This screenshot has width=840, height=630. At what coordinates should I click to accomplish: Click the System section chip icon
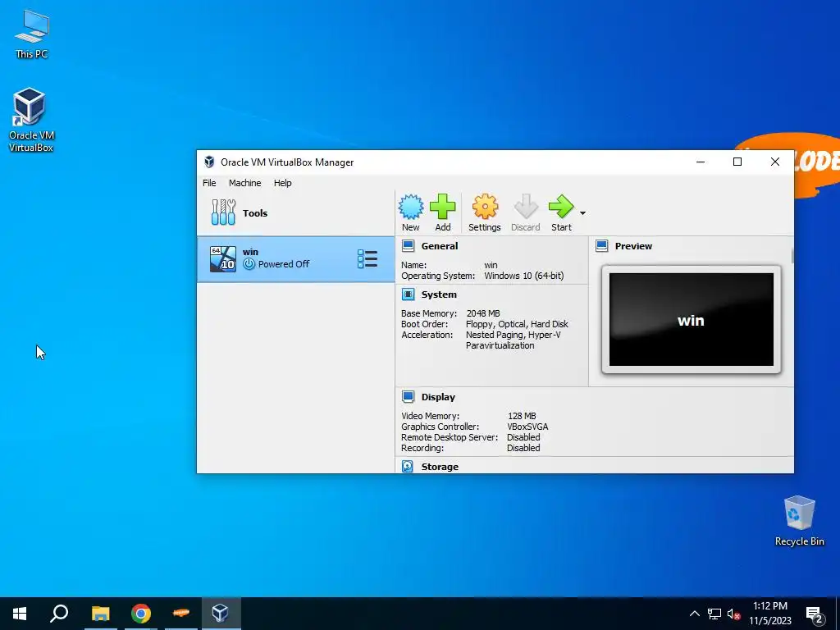[x=409, y=294]
